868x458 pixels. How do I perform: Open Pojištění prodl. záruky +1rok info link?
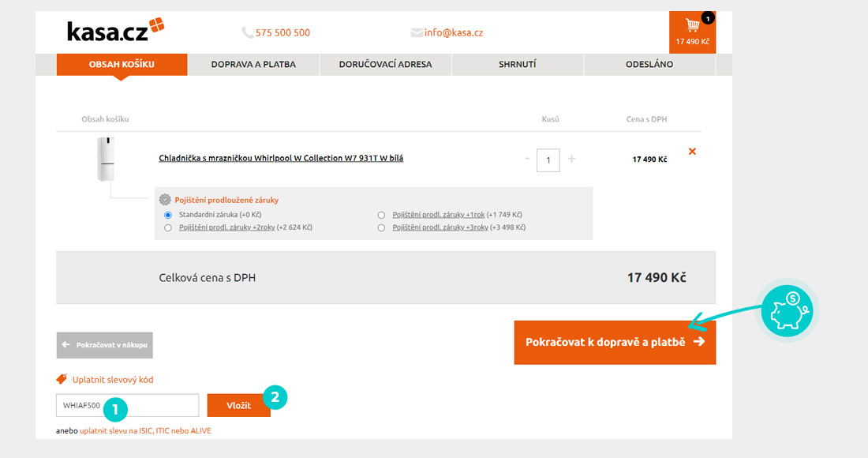pyautogui.click(x=439, y=215)
